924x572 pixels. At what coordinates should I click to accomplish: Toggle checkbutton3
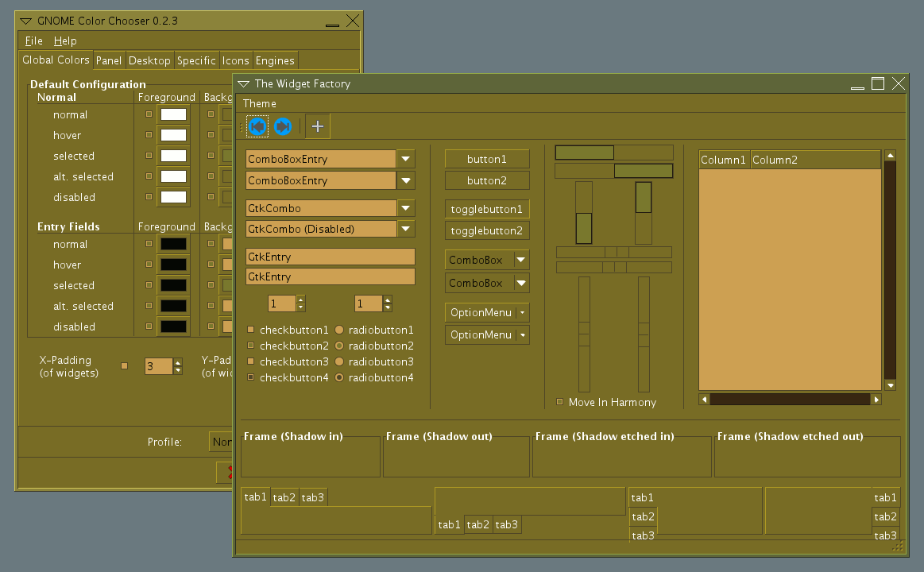pos(250,361)
